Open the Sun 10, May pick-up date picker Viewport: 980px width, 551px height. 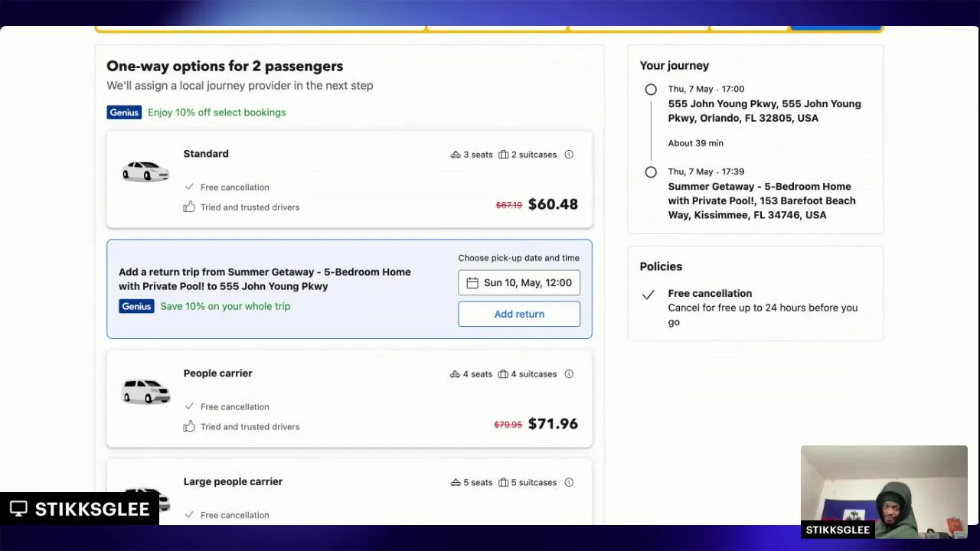click(519, 282)
